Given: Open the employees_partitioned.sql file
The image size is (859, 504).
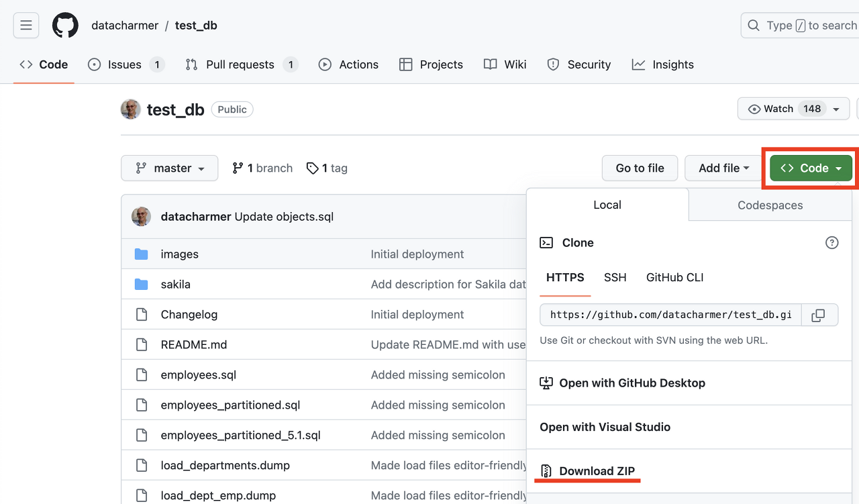Looking at the screenshot, I should tap(231, 405).
